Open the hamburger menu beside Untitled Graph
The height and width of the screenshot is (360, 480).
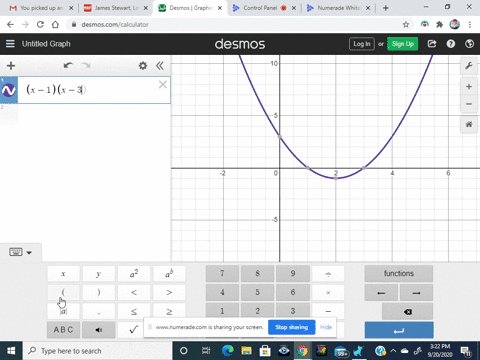pos(10,44)
